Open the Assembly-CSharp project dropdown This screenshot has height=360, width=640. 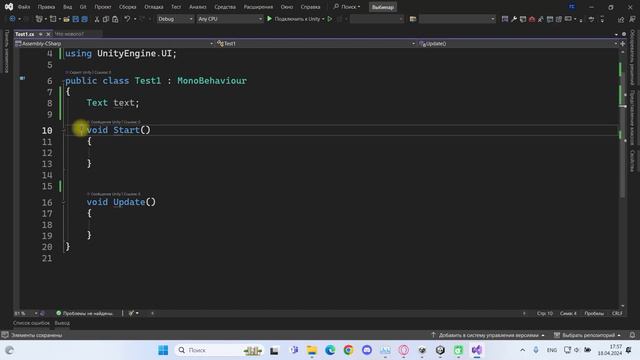(114, 43)
